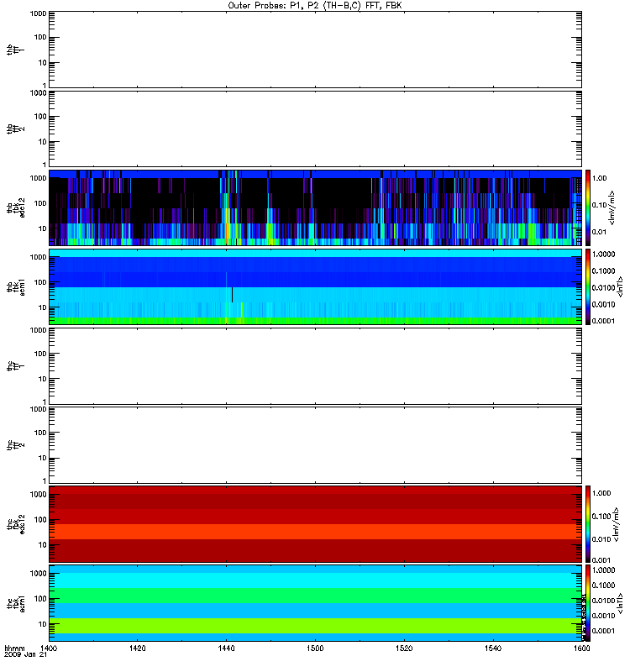Select the thc fff 1 empty panel
This screenshot has width=630, height=672.
tap(315, 366)
